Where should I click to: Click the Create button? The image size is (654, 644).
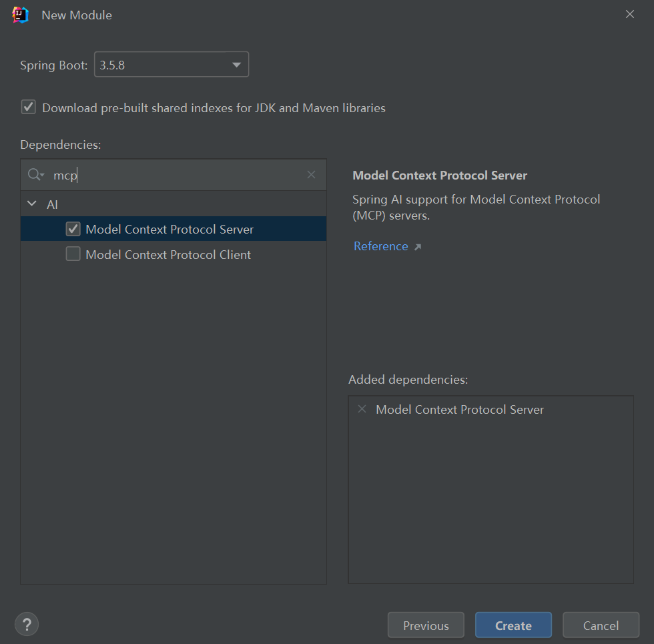click(x=513, y=625)
